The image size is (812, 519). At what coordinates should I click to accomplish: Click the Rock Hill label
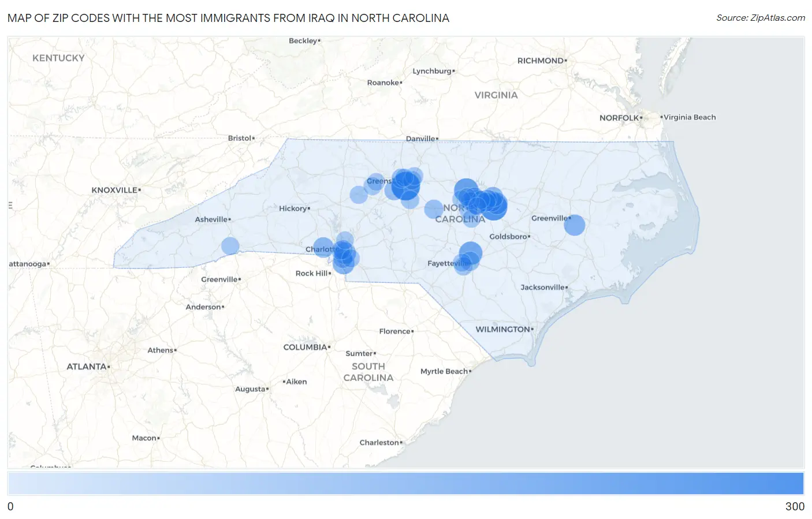click(x=312, y=273)
